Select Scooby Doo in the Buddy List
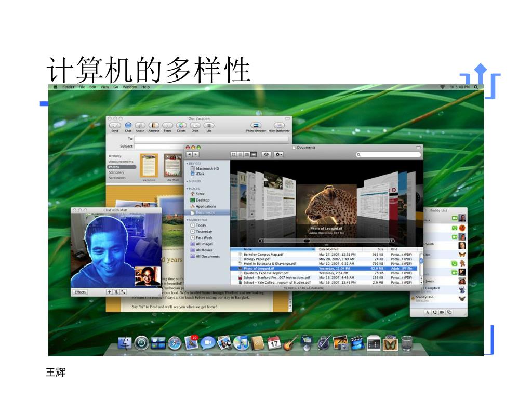Image resolution: width=532 pixels, height=399 pixels. click(x=438, y=299)
